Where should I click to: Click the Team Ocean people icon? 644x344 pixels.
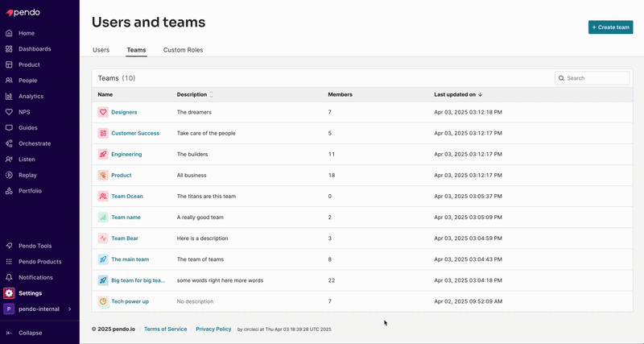coord(103,196)
